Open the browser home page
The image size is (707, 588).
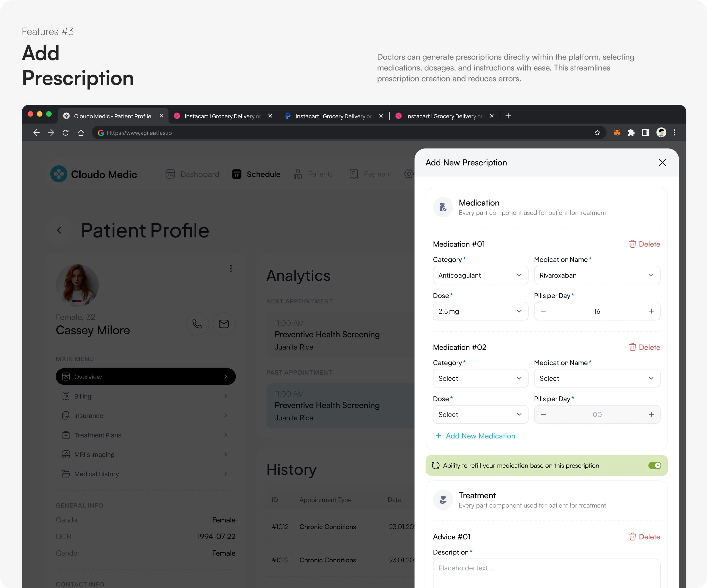pos(81,133)
